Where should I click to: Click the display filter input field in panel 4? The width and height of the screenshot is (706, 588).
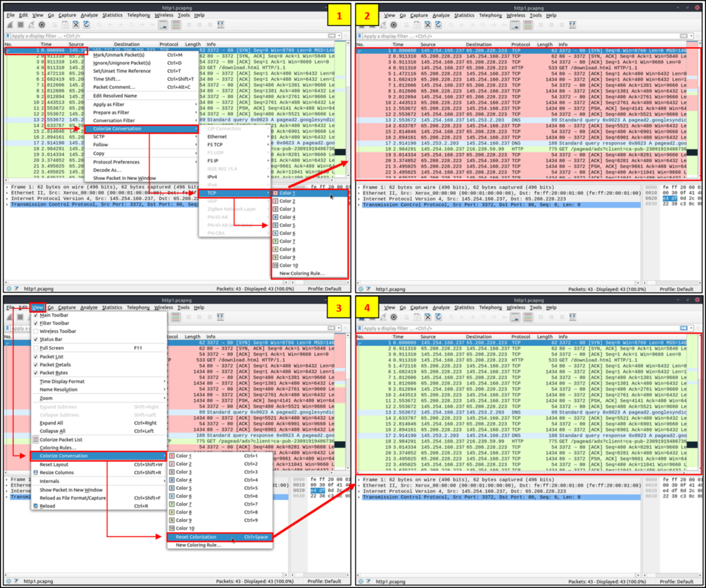tap(518, 328)
